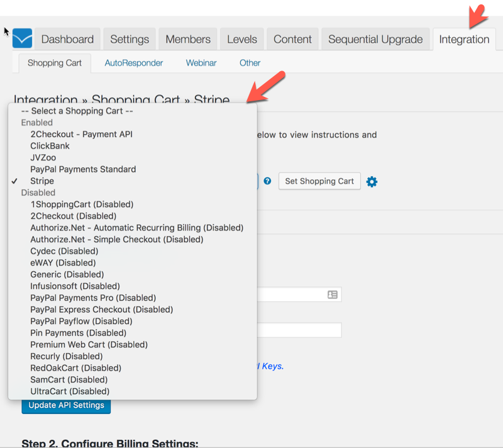Click the Set Shopping Cart button

coord(319,181)
